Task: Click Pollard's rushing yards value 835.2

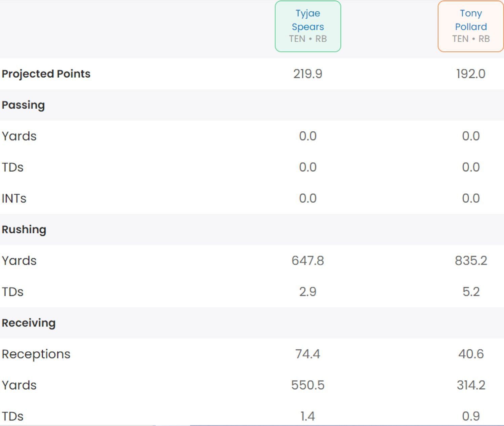Action: [x=471, y=261]
